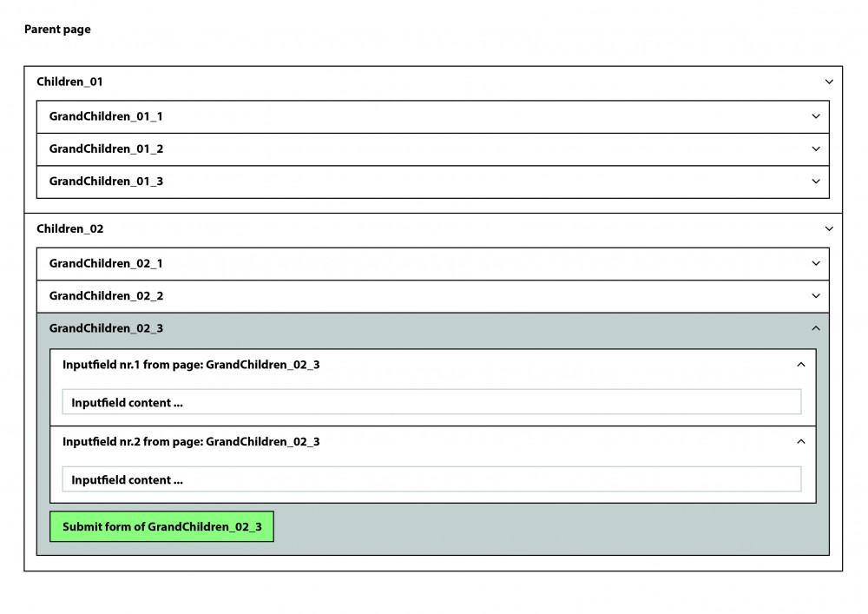
Task: Select the Children_02 title text
Action: click(x=69, y=229)
